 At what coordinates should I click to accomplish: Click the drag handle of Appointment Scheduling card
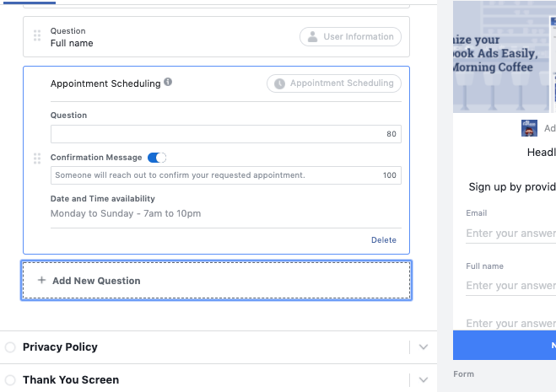coord(37,158)
